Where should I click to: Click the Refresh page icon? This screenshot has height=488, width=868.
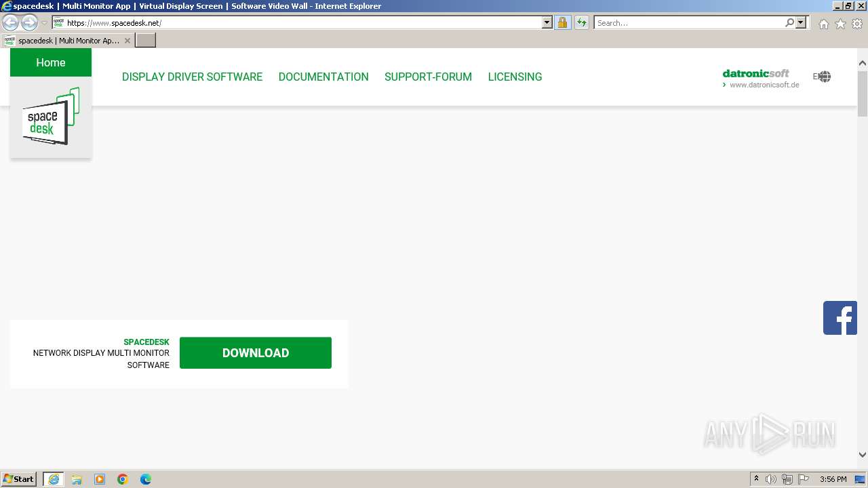[x=582, y=22]
